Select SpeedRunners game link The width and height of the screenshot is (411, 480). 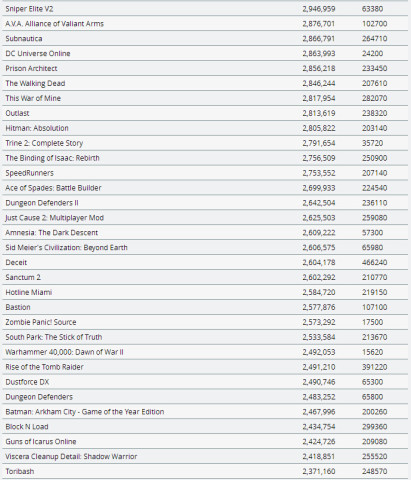point(29,173)
